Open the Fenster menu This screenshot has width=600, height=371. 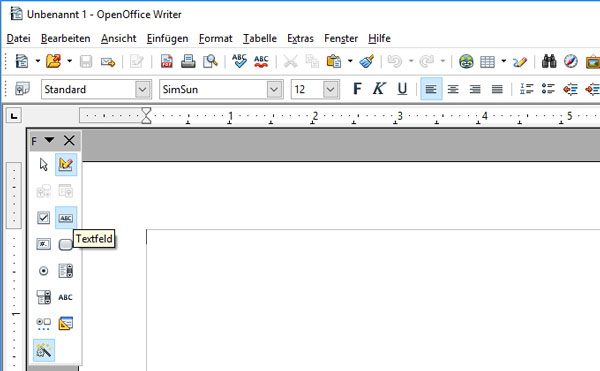341,38
